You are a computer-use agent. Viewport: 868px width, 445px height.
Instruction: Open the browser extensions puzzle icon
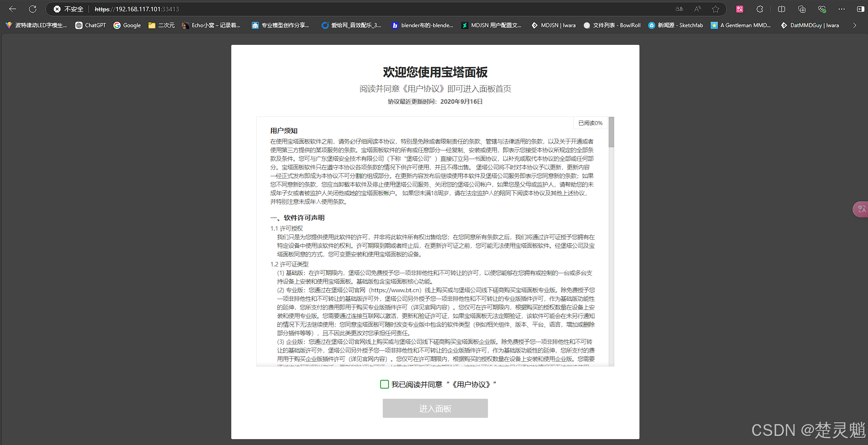click(x=760, y=9)
